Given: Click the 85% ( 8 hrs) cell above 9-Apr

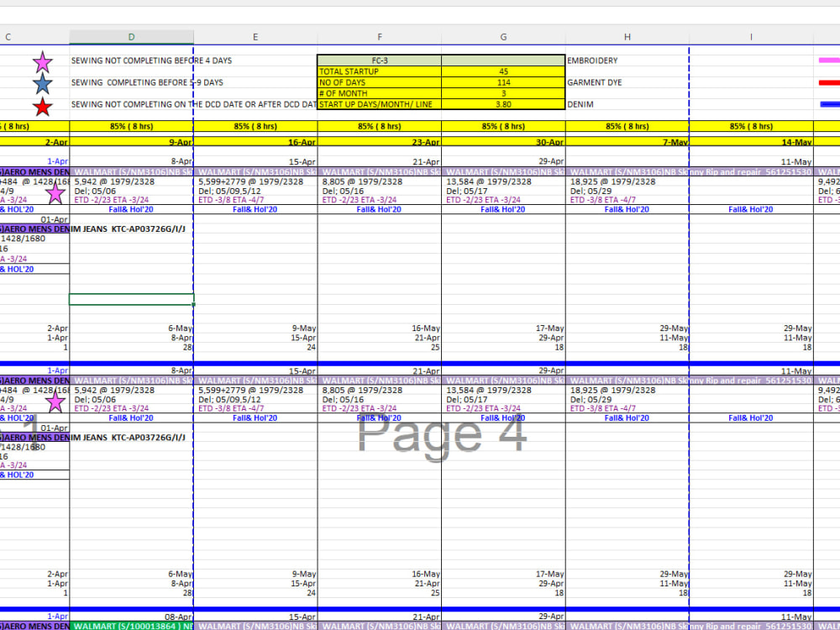Looking at the screenshot, I should [131, 127].
